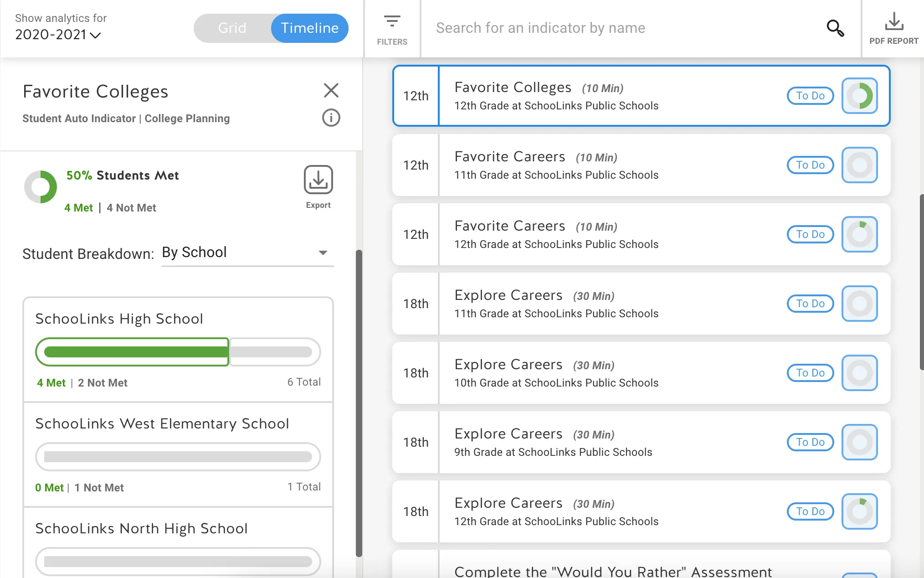Screen dimensions: 924x578
Task: Close the Favorite Colleges detail panel
Action: (331, 90)
